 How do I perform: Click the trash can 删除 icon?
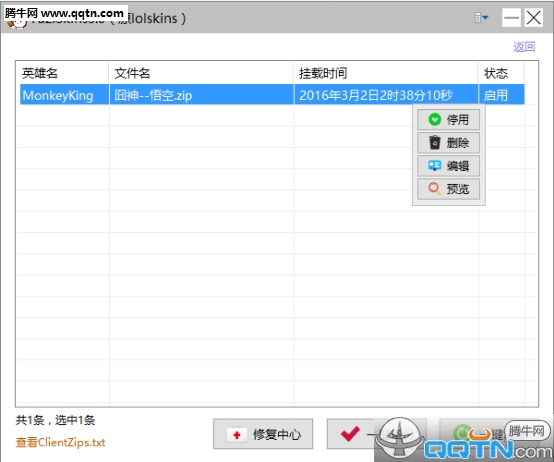435,142
